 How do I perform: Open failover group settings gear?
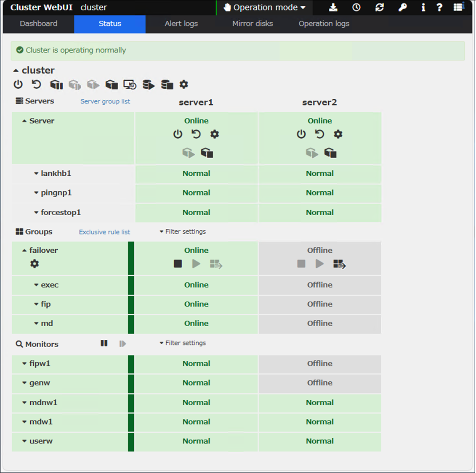click(x=35, y=264)
